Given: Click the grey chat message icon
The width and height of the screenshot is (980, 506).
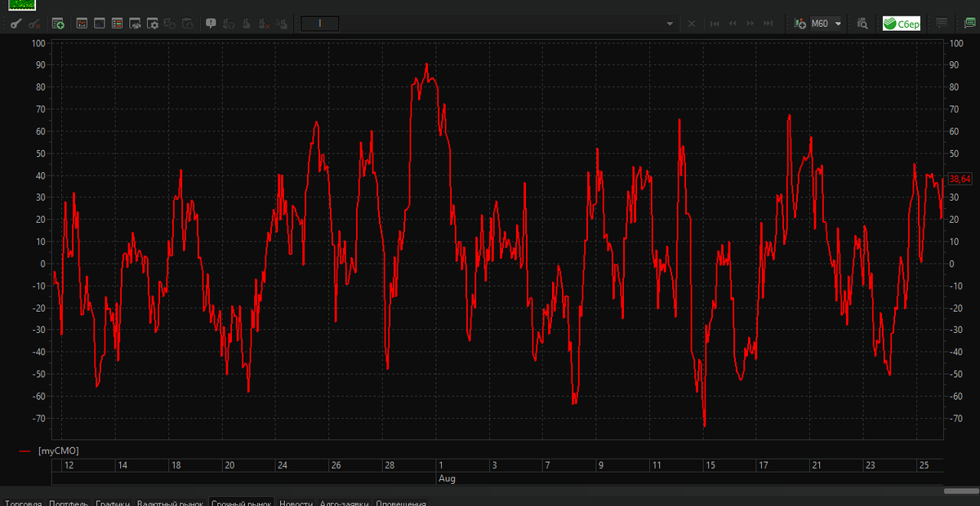Looking at the screenshot, I should [942, 24].
